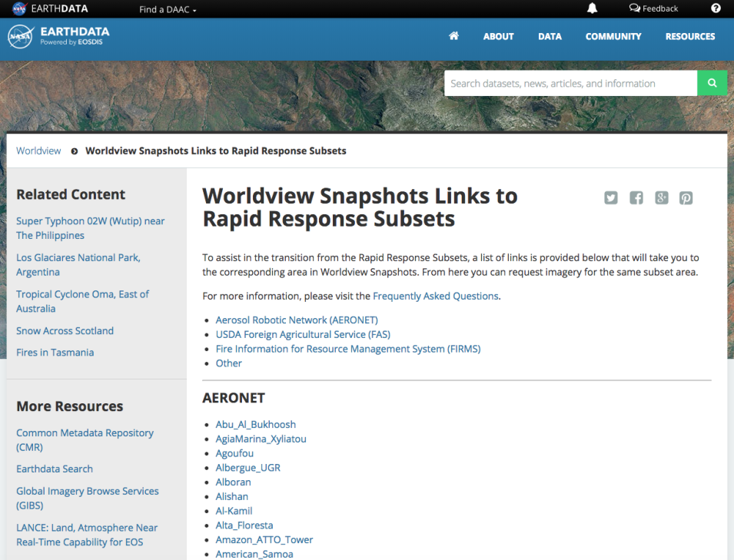Share the page on Google Plus
Viewport: 734px width, 560px height.
click(x=662, y=198)
